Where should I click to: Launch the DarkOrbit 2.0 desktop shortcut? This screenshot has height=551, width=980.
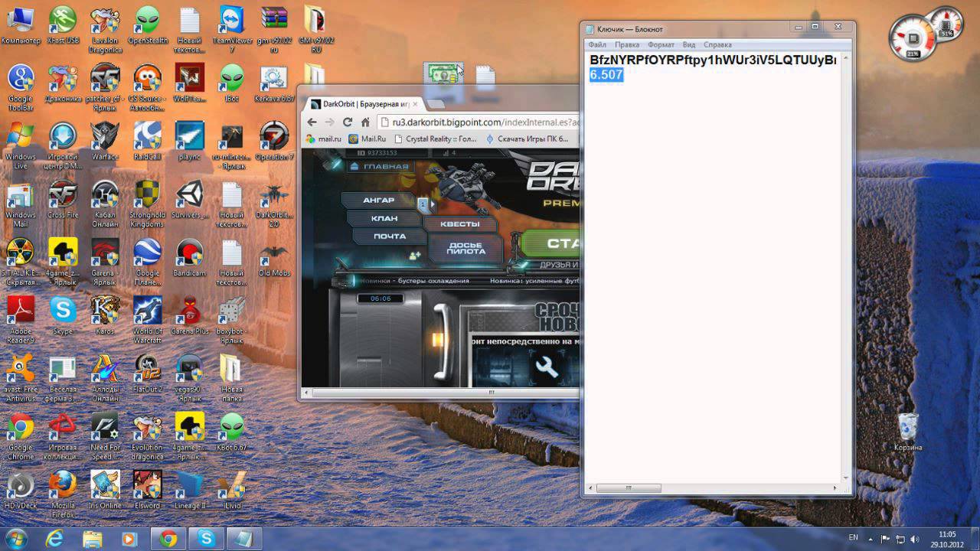[x=273, y=204]
